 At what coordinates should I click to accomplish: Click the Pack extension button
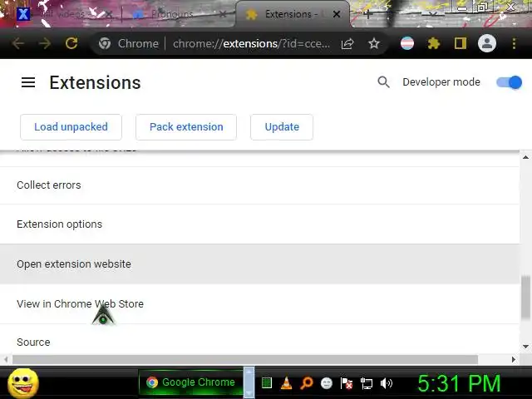point(186,127)
